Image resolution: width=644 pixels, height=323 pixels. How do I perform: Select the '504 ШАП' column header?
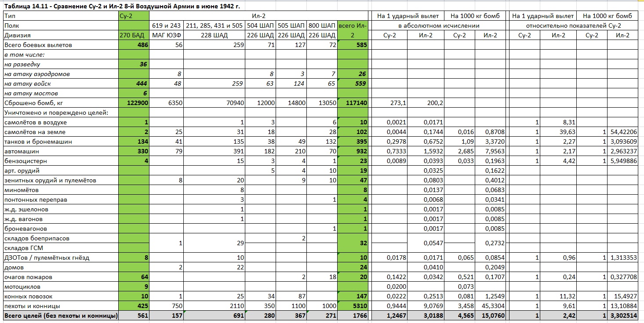pyautogui.click(x=260, y=25)
